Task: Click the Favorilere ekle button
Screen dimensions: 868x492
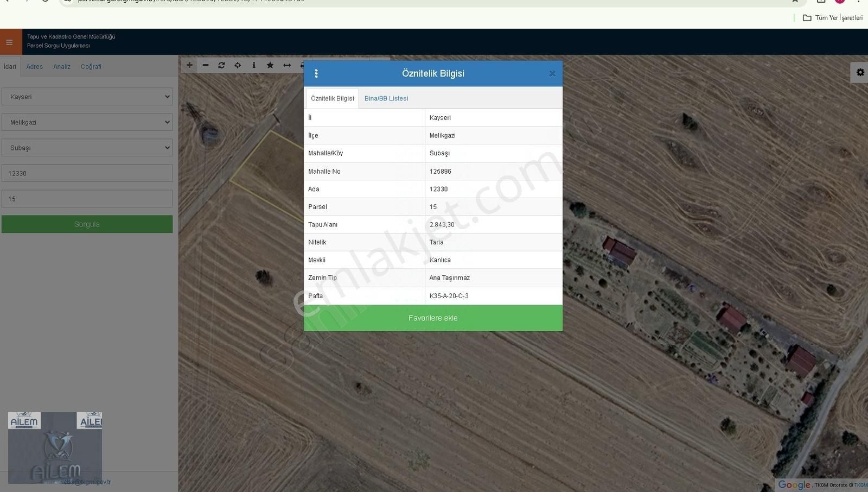Action: pos(433,318)
